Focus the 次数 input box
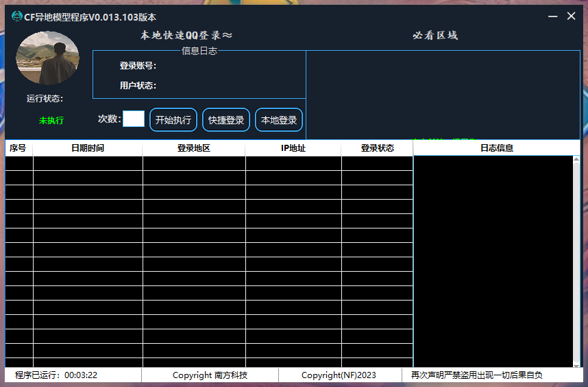The height and width of the screenshot is (387, 588). [x=134, y=119]
